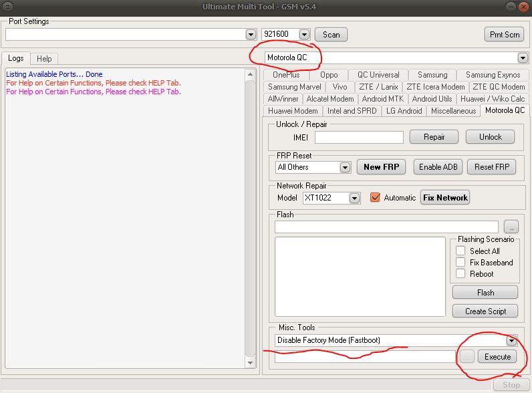Screen dimensions: 532x393
Task: Open the Disable Factory Mode (Fastboot) dropdown
Action: [x=511, y=340]
